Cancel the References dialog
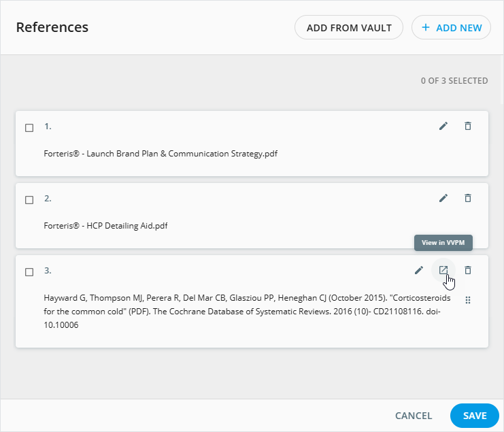This screenshot has width=504, height=432. pyautogui.click(x=414, y=416)
